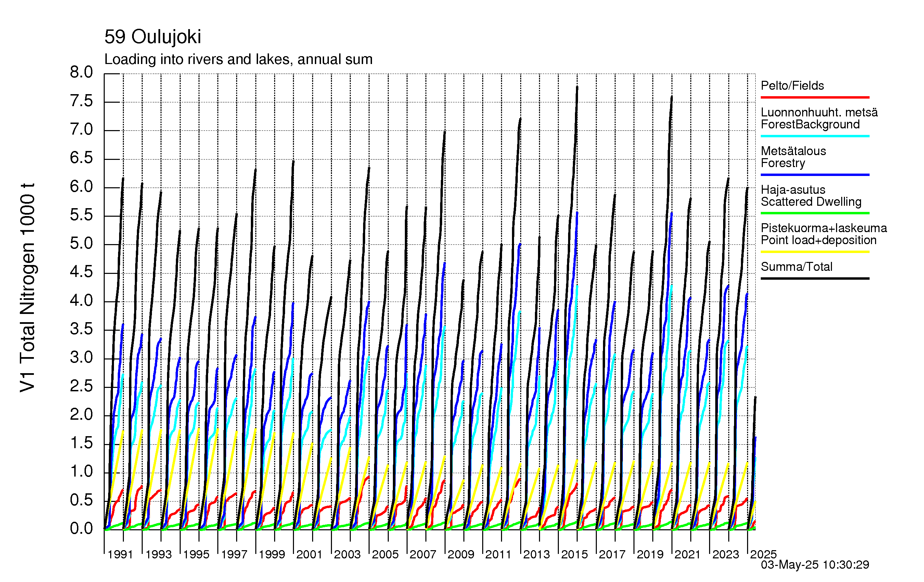The height and width of the screenshot is (582, 924).
Task: Click the black Summa/Total legend line
Action: tap(814, 278)
